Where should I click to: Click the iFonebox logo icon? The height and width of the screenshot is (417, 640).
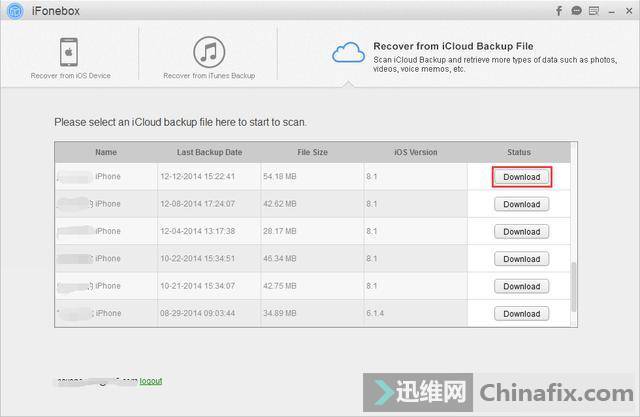(x=16, y=11)
